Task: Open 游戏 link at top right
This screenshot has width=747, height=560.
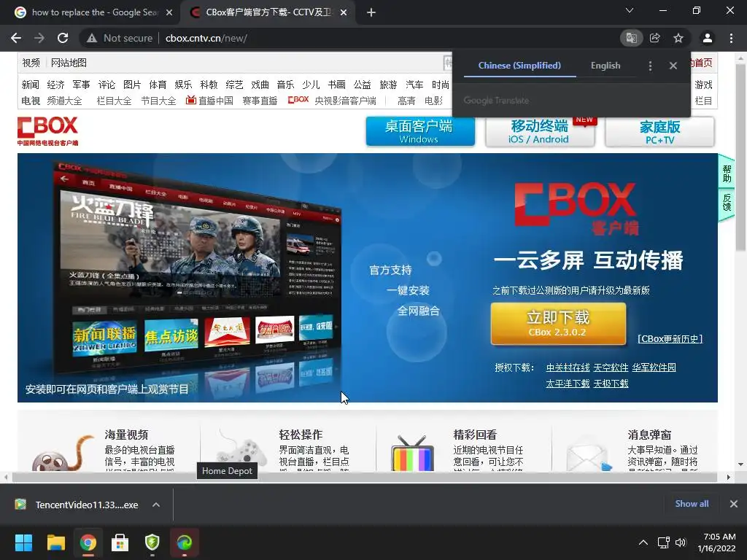Action: point(703,85)
